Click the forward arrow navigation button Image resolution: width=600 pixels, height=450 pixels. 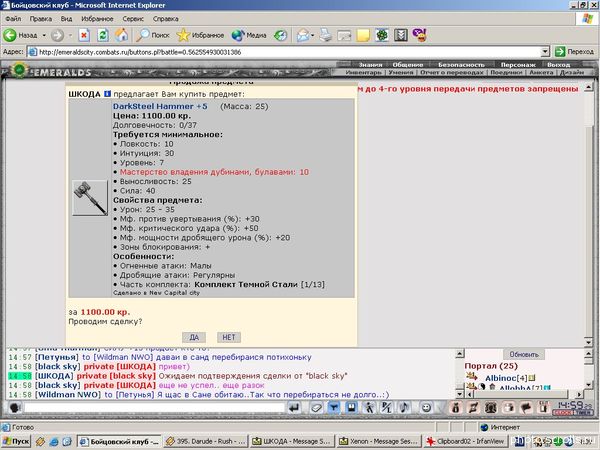point(57,35)
